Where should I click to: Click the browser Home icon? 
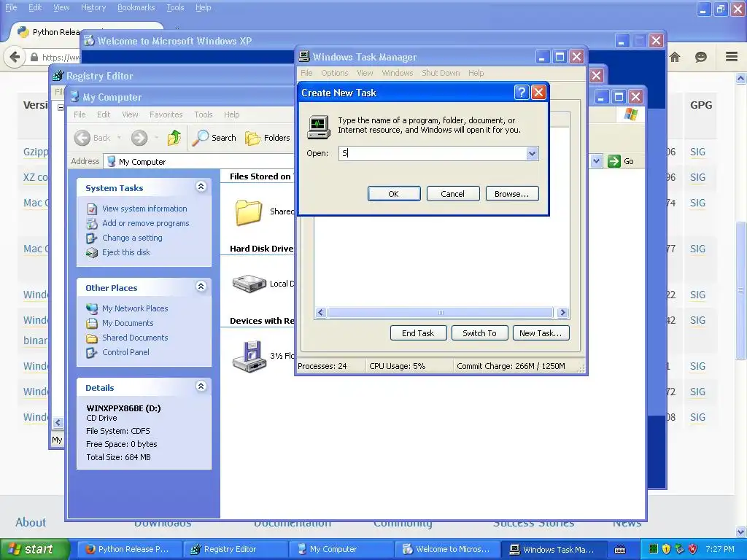pyautogui.click(x=675, y=57)
